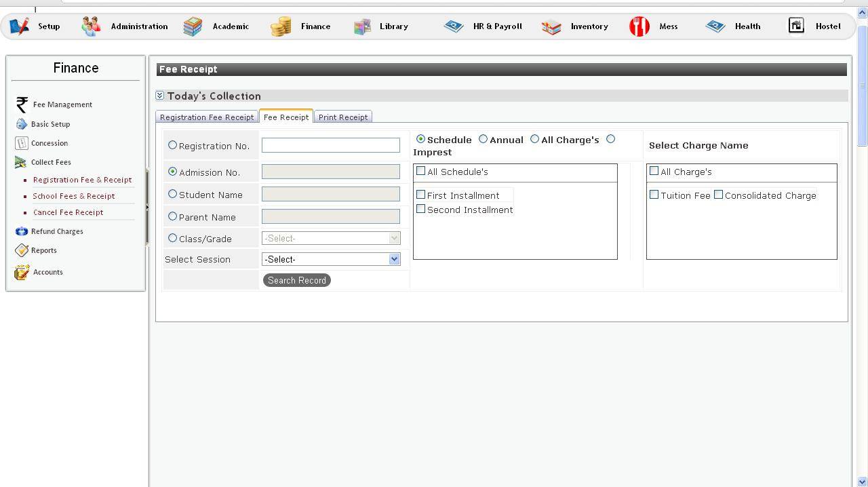This screenshot has height=487, width=868.
Task: Open the Library module icon
Action: pyautogui.click(x=362, y=26)
